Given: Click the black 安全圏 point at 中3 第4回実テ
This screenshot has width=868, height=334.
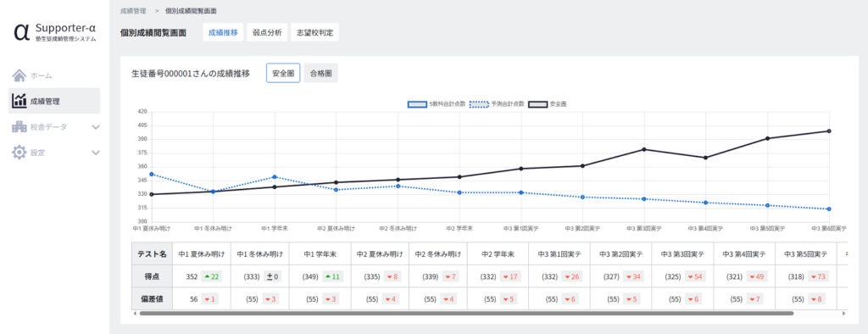Looking at the screenshot, I should point(706,158).
